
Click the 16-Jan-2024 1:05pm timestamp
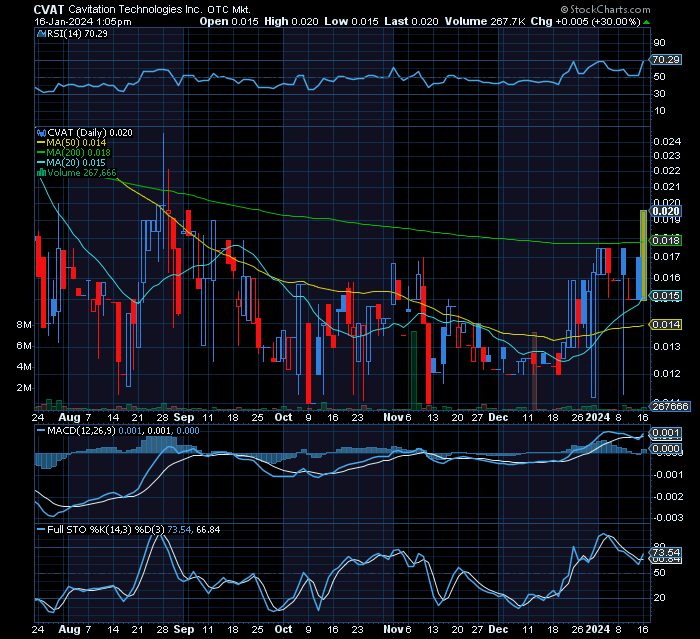[83, 22]
